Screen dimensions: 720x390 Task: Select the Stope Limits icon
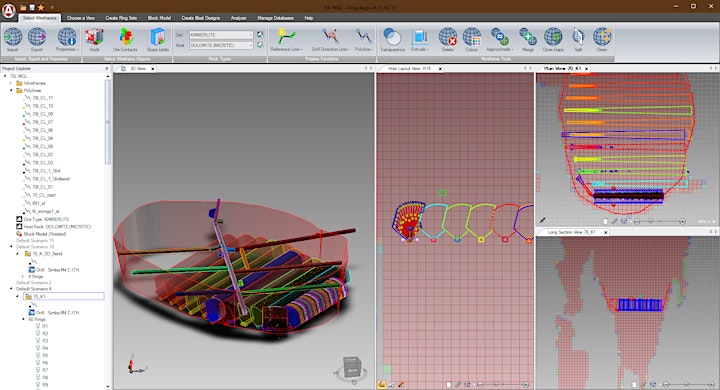click(158, 37)
